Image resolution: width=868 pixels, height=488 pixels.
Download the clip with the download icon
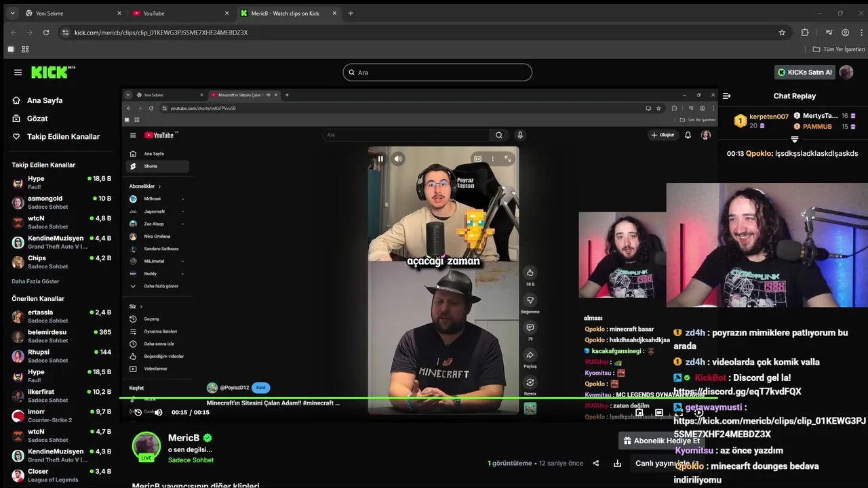point(617,464)
